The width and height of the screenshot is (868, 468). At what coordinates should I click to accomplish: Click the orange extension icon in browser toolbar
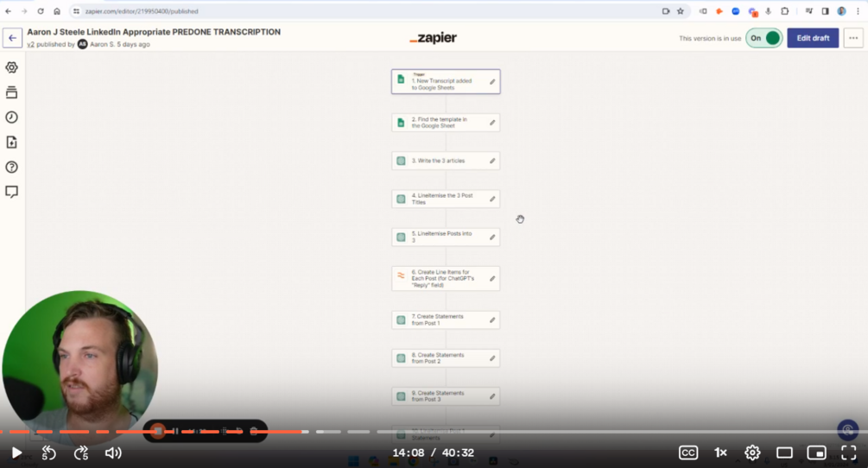point(719,11)
